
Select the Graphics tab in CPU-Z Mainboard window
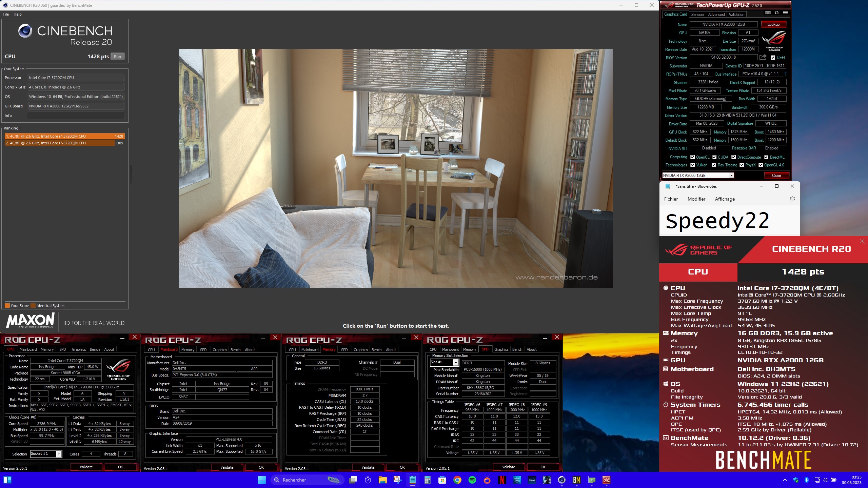click(219, 350)
